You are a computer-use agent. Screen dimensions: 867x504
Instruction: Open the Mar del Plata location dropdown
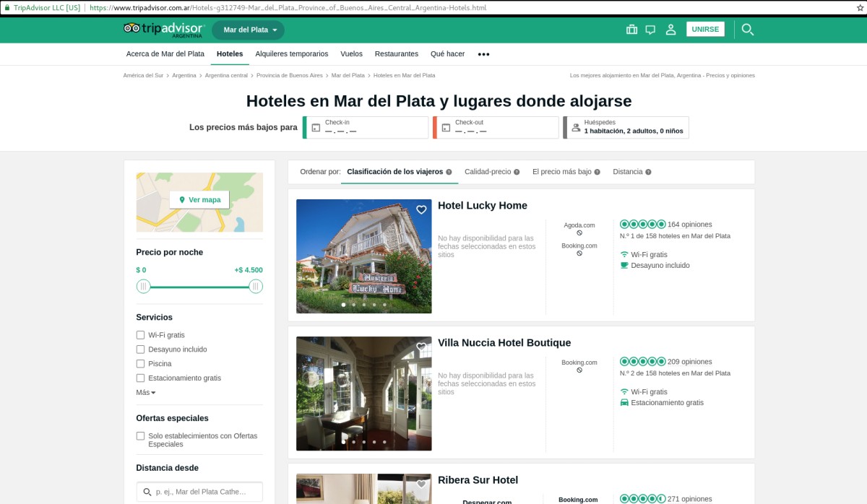[249, 30]
